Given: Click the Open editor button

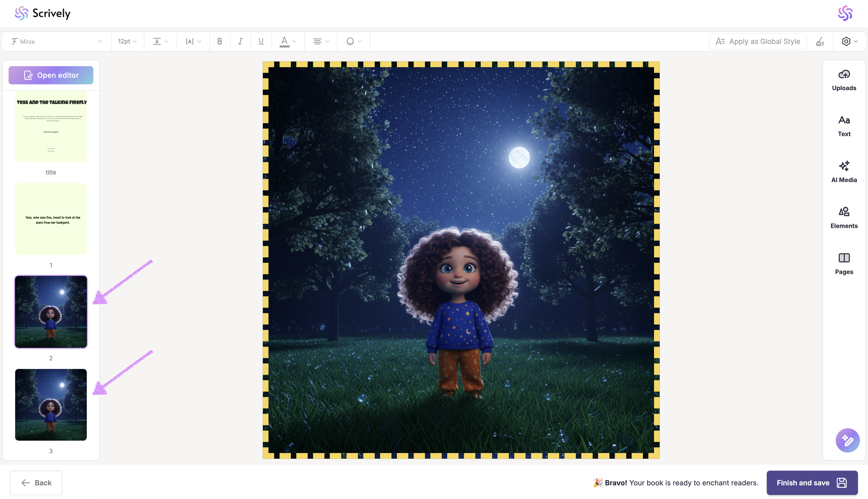Looking at the screenshot, I should [x=51, y=75].
